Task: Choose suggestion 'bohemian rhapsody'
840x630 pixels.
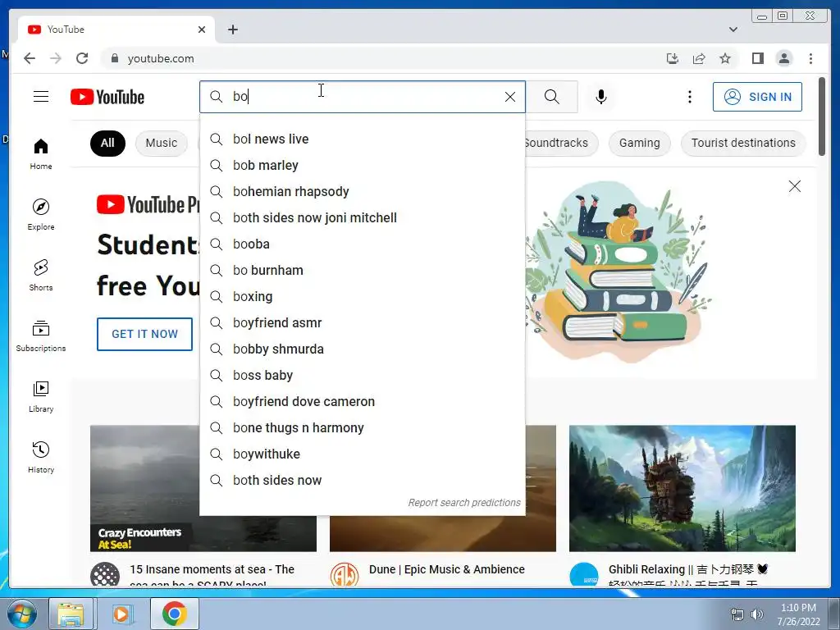Action: 363,191
